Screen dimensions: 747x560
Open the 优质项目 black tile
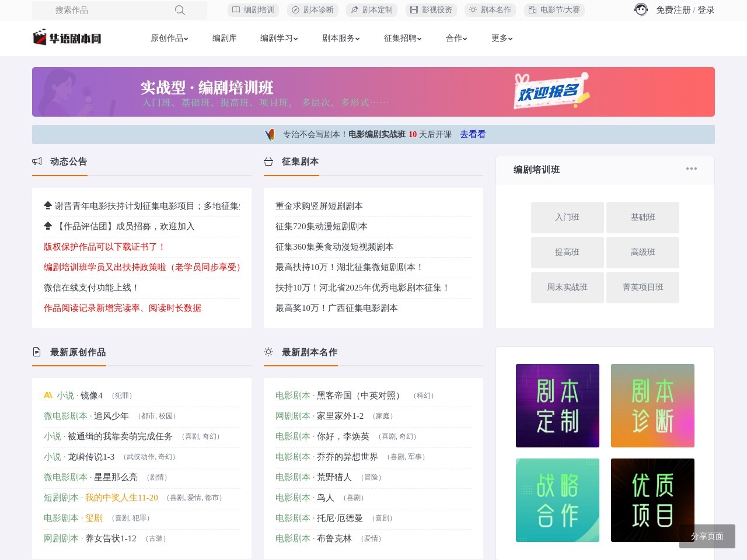(x=652, y=500)
